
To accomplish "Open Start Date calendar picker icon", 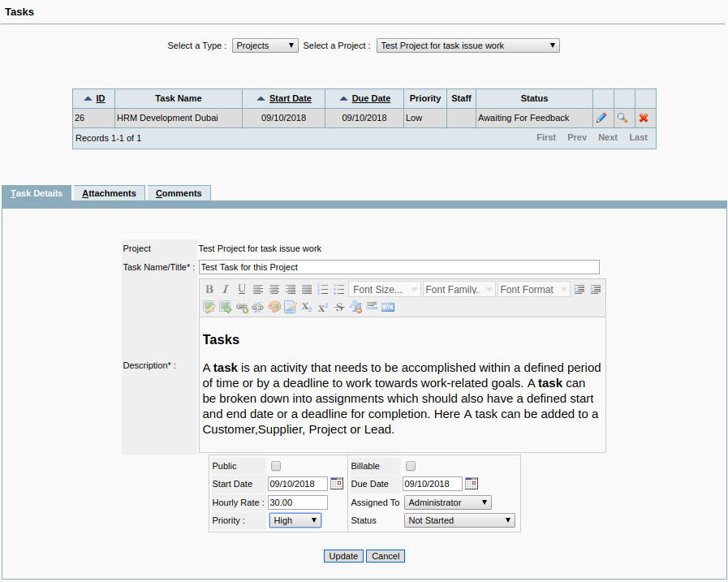I will tap(337, 484).
